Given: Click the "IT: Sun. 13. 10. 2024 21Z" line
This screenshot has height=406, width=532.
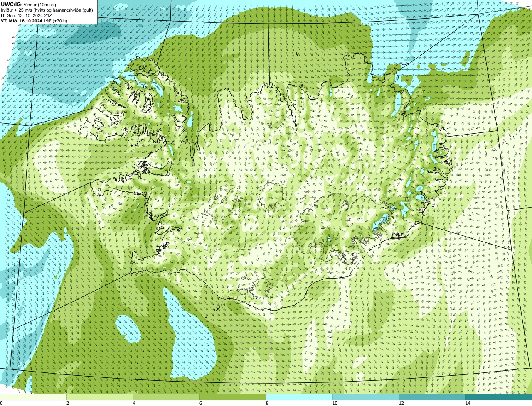Looking at the screenshot, I should (27, 15).
